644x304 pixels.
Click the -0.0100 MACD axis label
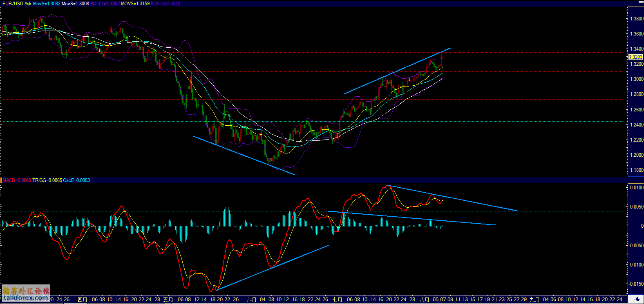(636, 265)
